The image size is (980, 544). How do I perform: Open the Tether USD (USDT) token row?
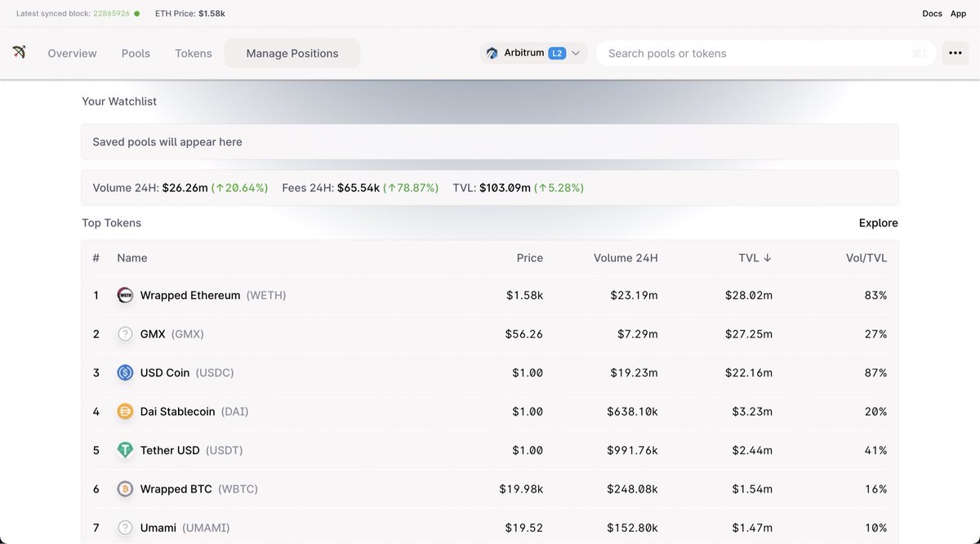click(x=490, y=450)
